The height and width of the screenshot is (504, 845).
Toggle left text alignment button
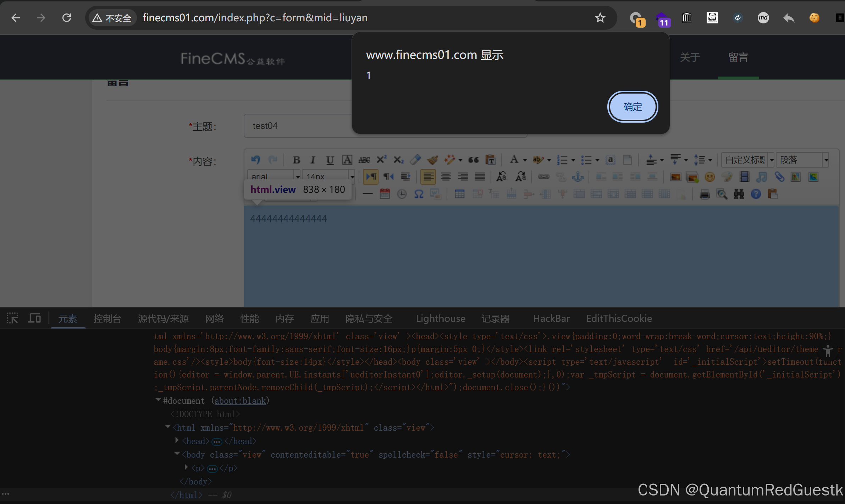428,177
